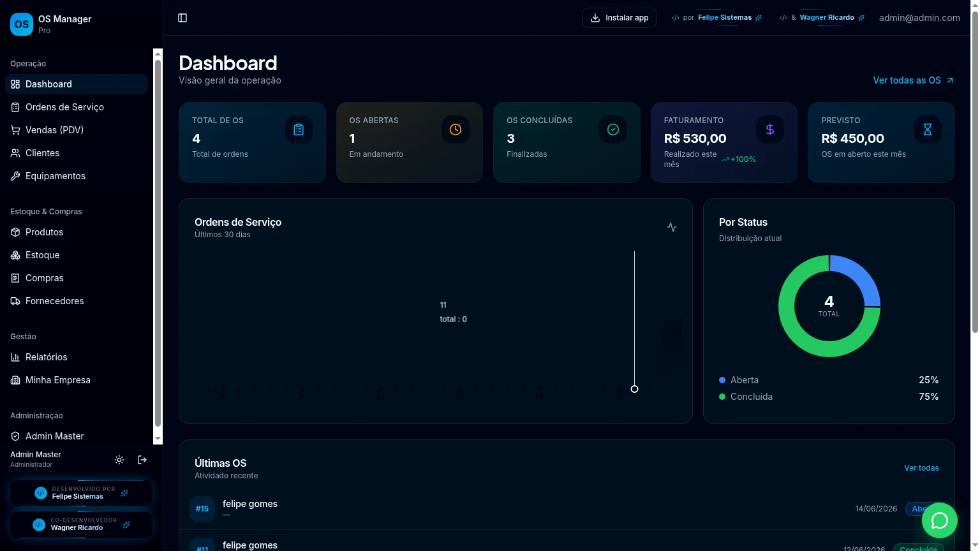Click R$ 450,00 previsto value

coord(853,138)
